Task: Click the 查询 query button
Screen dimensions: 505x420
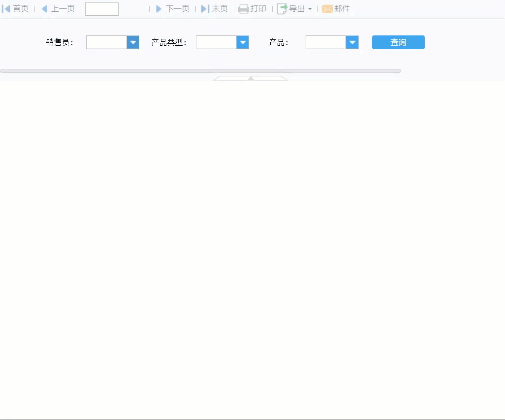Action: [x=398, y=42]
